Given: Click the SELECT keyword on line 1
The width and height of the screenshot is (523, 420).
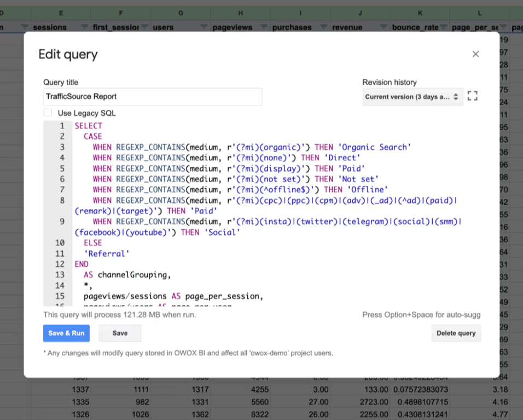Looking at the screenshot, I should pyautogui.click(x=89, y=126).
